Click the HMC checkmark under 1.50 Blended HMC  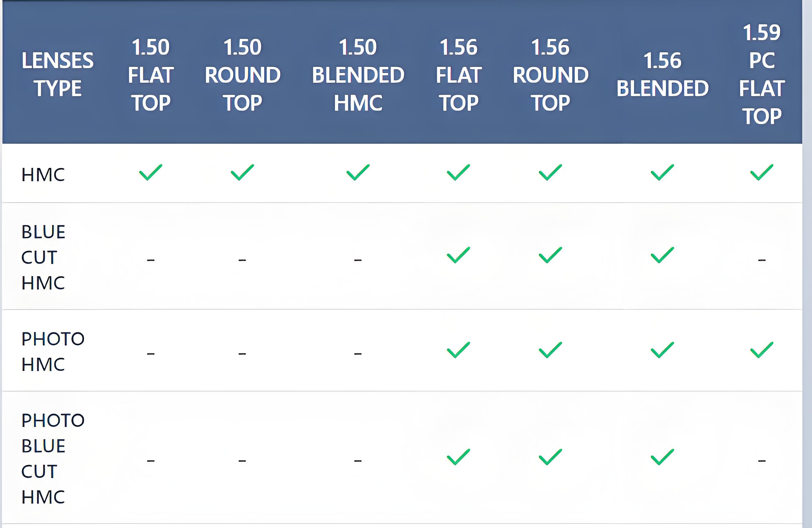coord(358,172)
